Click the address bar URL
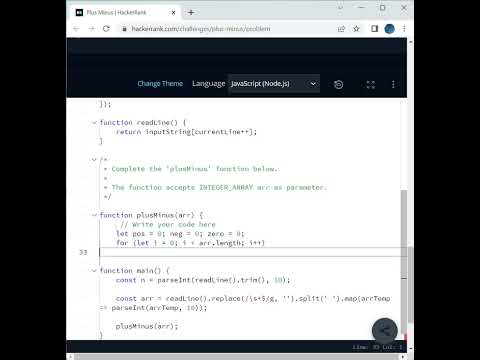 (201, 29)
